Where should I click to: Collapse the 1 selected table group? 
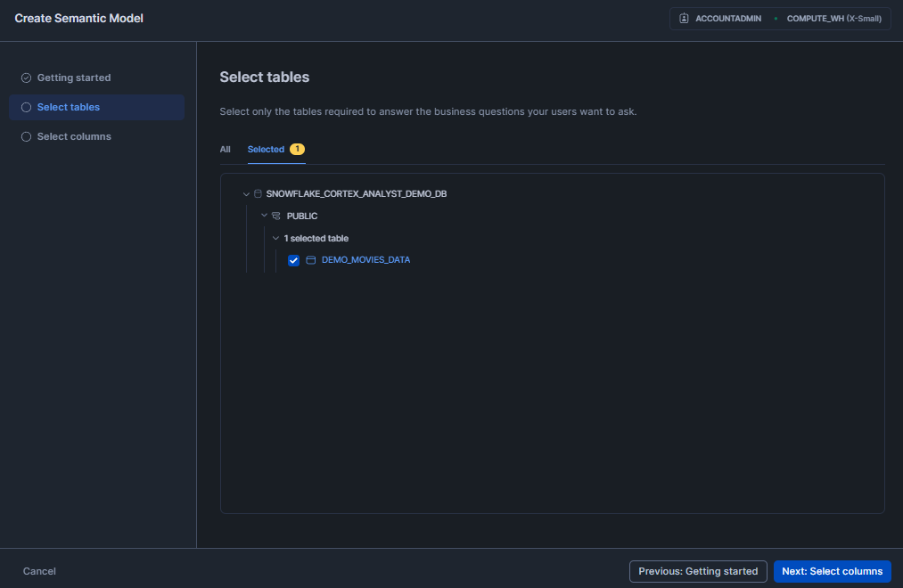pyautogui.click(x=275, y=238)
